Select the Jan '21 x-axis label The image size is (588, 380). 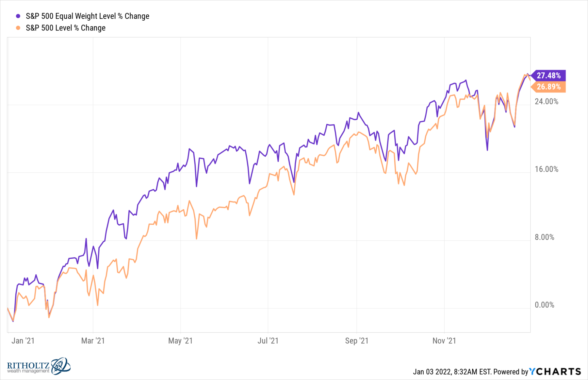(x=23, y=341)
